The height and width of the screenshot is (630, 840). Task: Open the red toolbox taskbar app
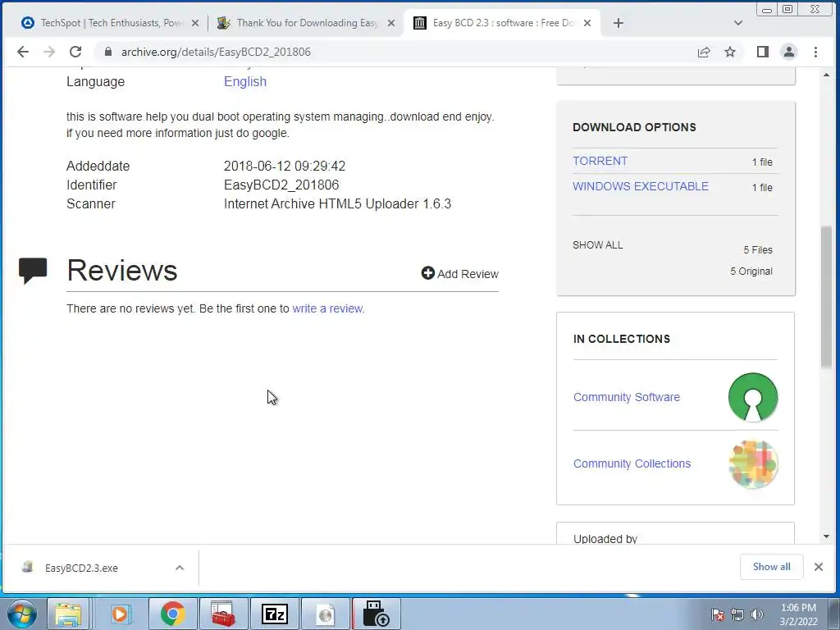(223, 614)
